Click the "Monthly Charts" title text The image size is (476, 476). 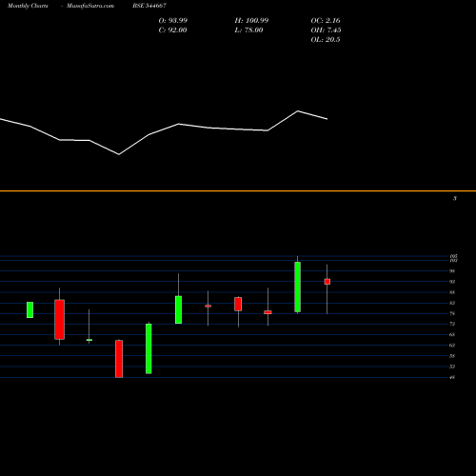tap(28, 6)
